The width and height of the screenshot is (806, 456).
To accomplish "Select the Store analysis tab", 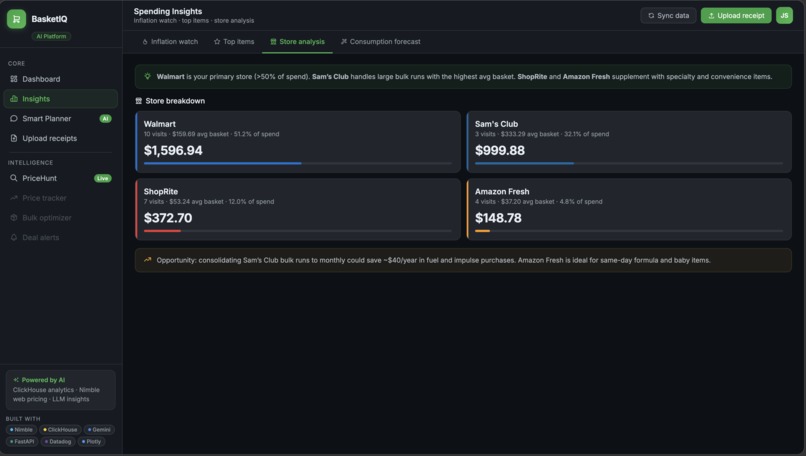I will pos(297,42).
